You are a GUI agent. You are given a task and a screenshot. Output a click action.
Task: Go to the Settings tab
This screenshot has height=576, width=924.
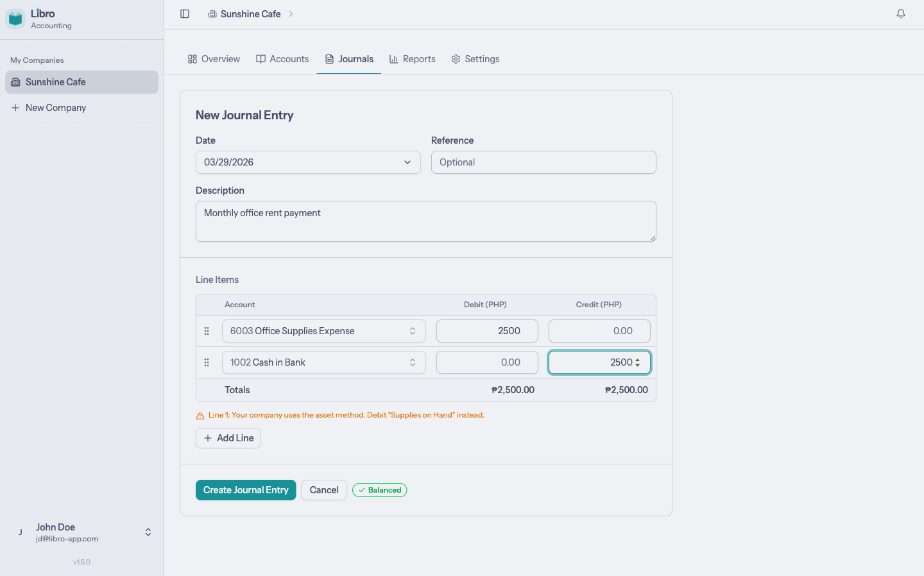[x=475, y=59]
